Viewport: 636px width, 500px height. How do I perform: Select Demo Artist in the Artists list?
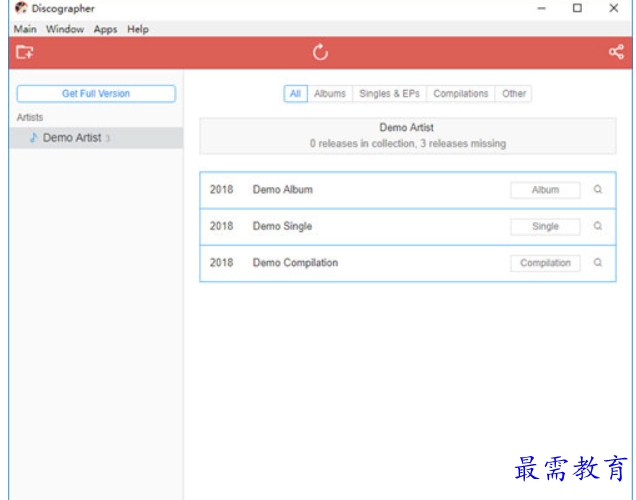[96, 138]
